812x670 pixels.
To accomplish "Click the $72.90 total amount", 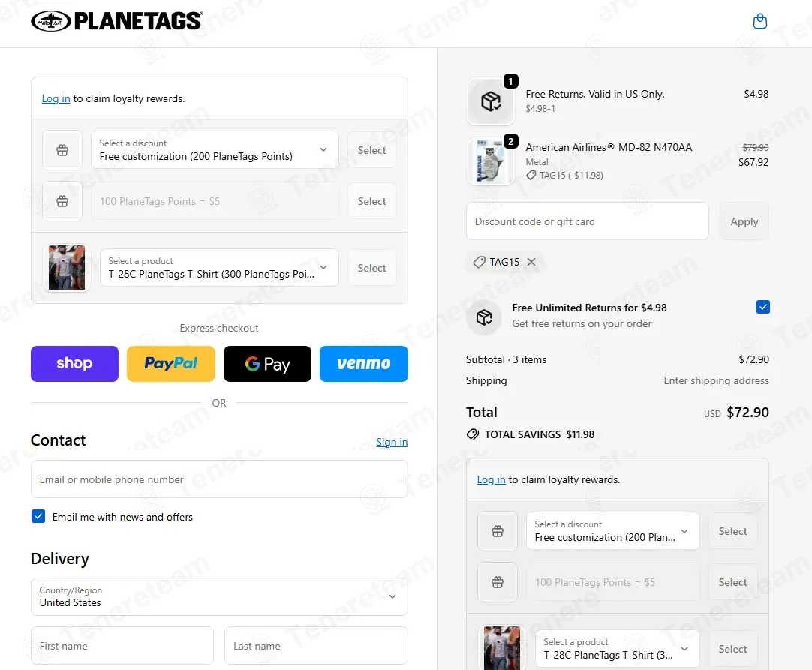I will [x=747, y=412].
